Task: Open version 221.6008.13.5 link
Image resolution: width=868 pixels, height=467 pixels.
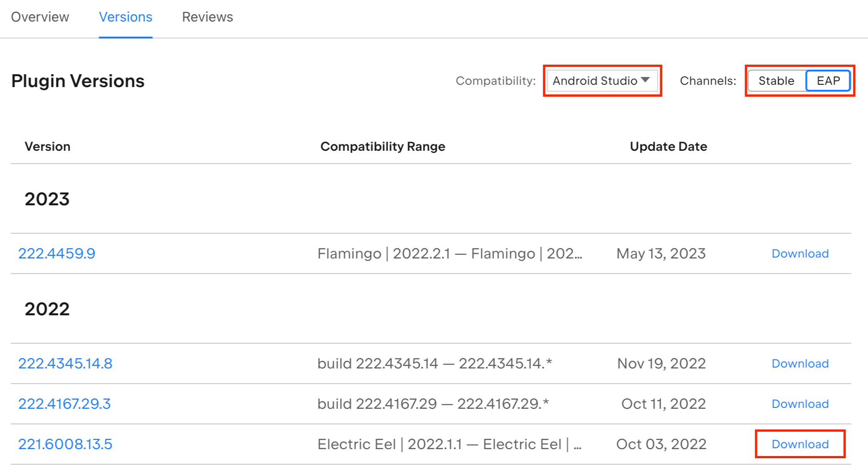Action: click(65, 444)
